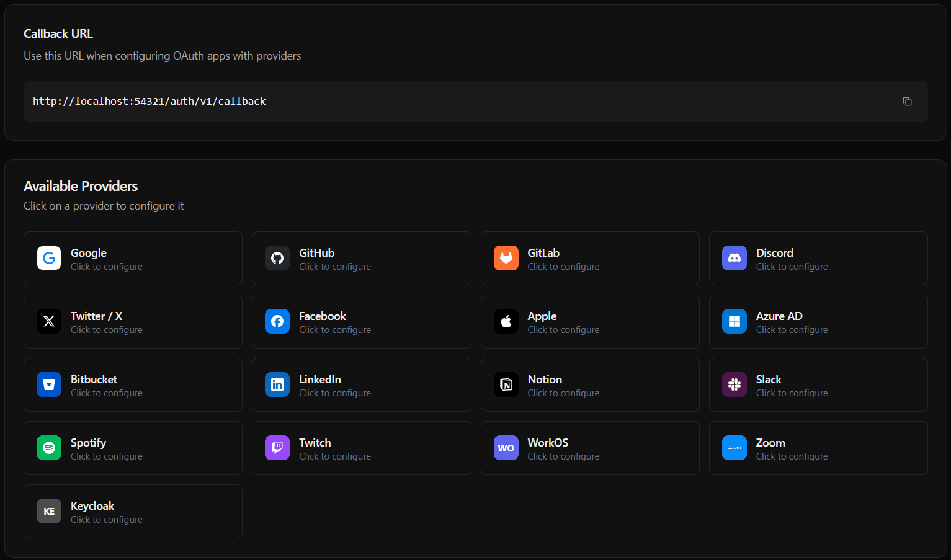
Task: Open WorkOS provider settings
Action: (589, 448)
